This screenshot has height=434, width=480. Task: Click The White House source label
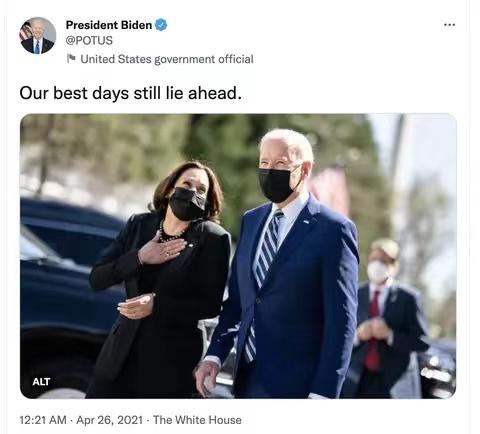click(x=197, y=420)
